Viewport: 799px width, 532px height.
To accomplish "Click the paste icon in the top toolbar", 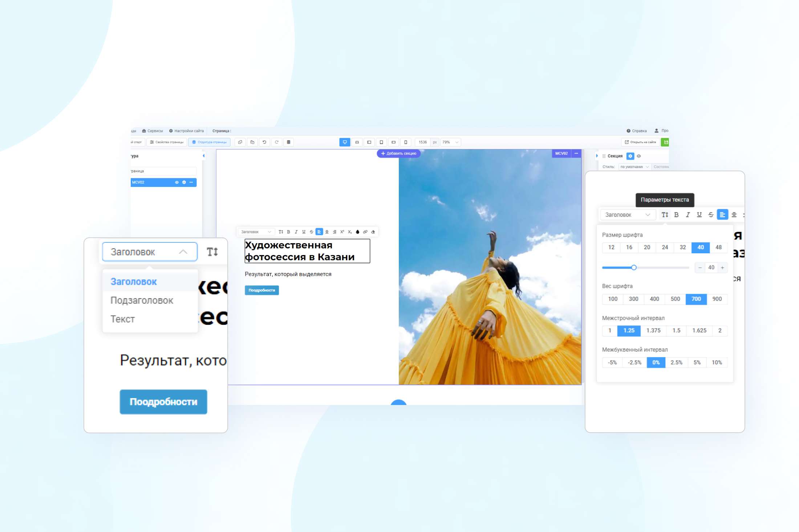I will tap(252, 142).
